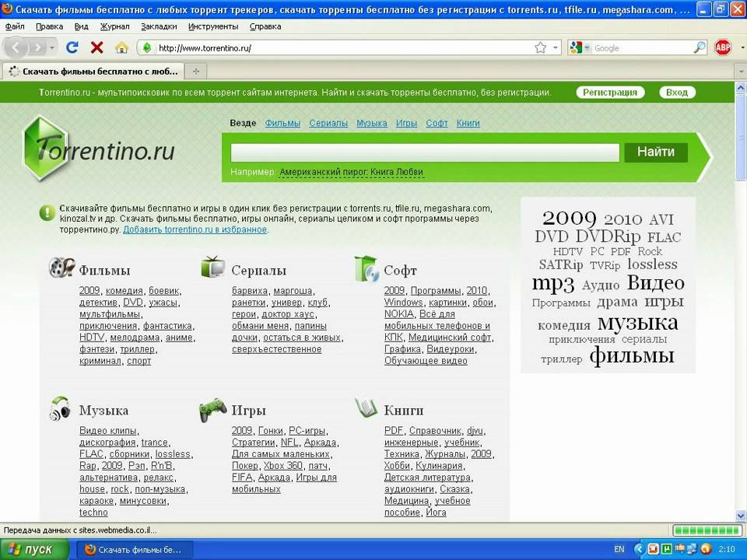Screen dimensions: 747x560
Task: Select the Книги search category link
Action: click(468, 123)
